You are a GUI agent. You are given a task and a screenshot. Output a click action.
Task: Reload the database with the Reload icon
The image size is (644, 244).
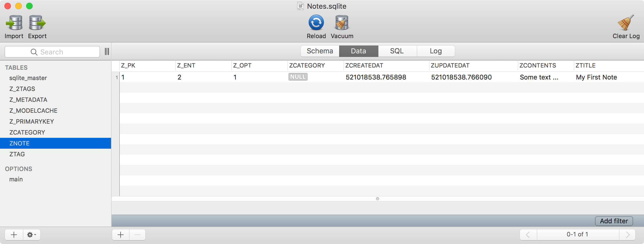[x=316, y=23]
